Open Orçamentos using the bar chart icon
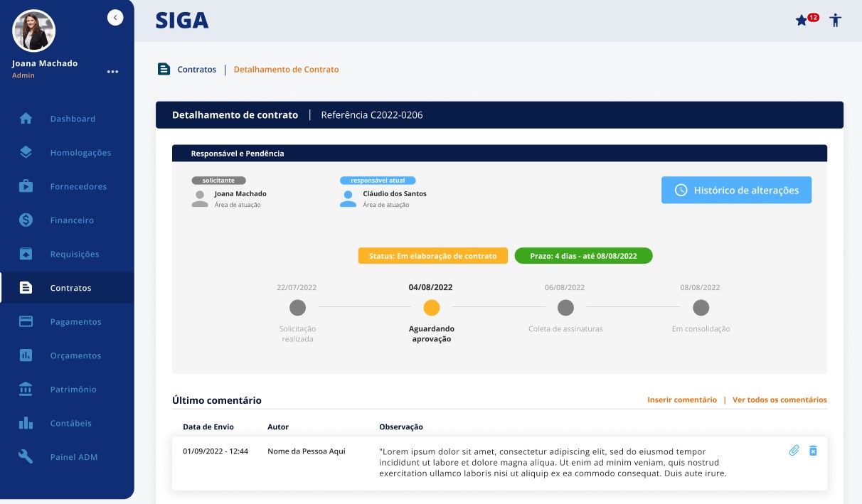Viewport: 862px width, 504px height. point(26,355)
